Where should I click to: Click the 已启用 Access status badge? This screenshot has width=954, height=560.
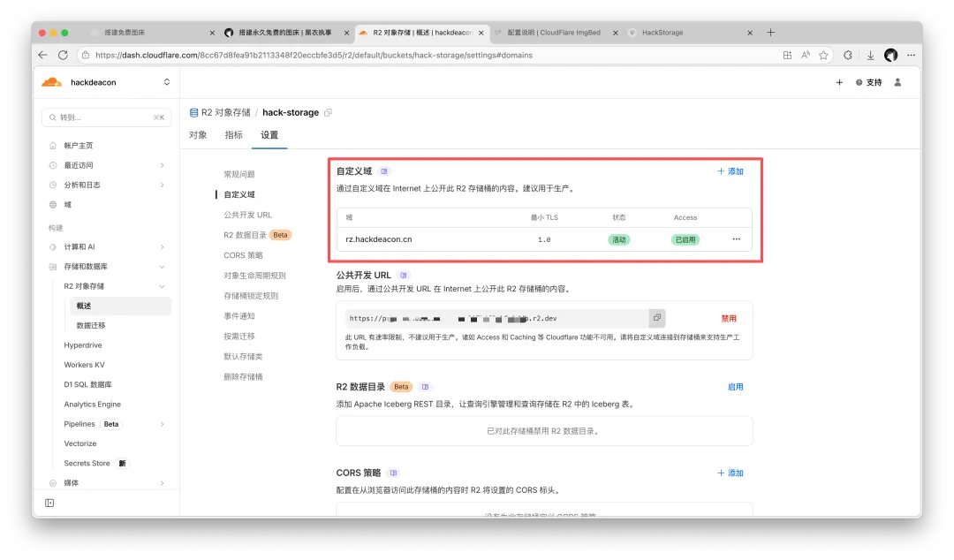click(685, 240)
